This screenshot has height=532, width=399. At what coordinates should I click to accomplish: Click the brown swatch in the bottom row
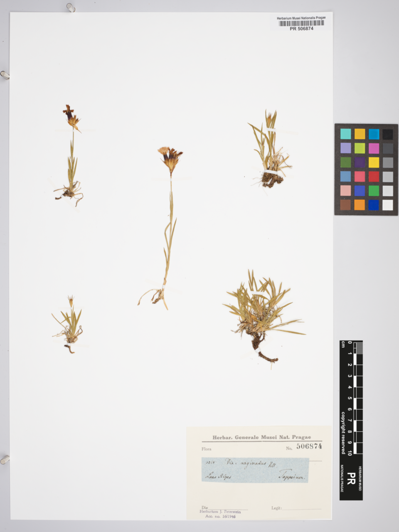(345, 205)
